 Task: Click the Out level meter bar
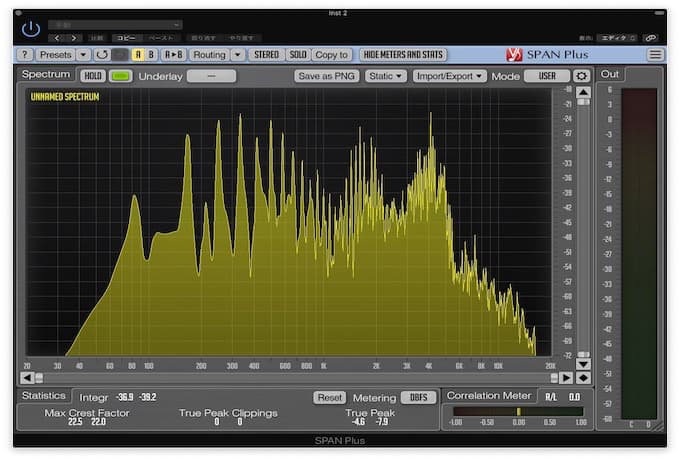pyautogui.click(x=639, y=254)
